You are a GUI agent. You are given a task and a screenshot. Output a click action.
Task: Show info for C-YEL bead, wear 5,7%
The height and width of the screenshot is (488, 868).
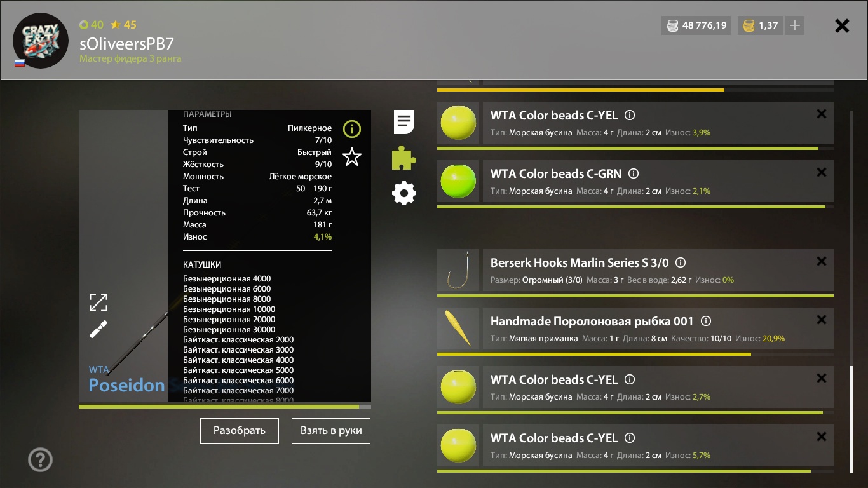(630, 438)
